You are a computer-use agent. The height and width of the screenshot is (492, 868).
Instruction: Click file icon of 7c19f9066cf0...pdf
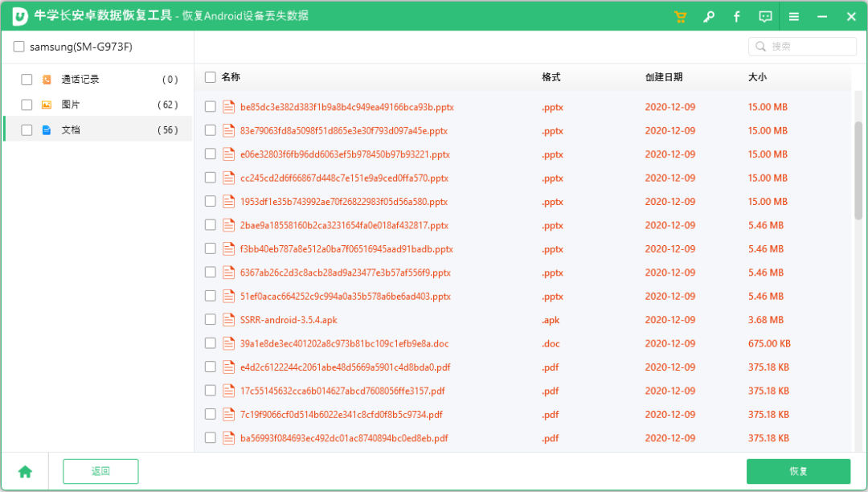point(228,415)
